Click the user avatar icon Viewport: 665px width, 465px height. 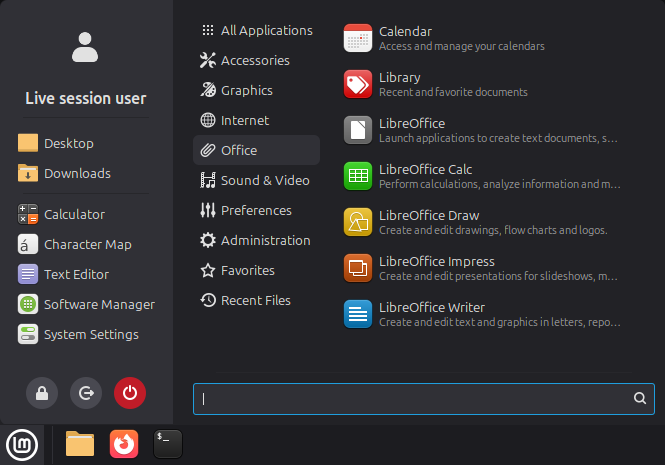pos(85,47)
